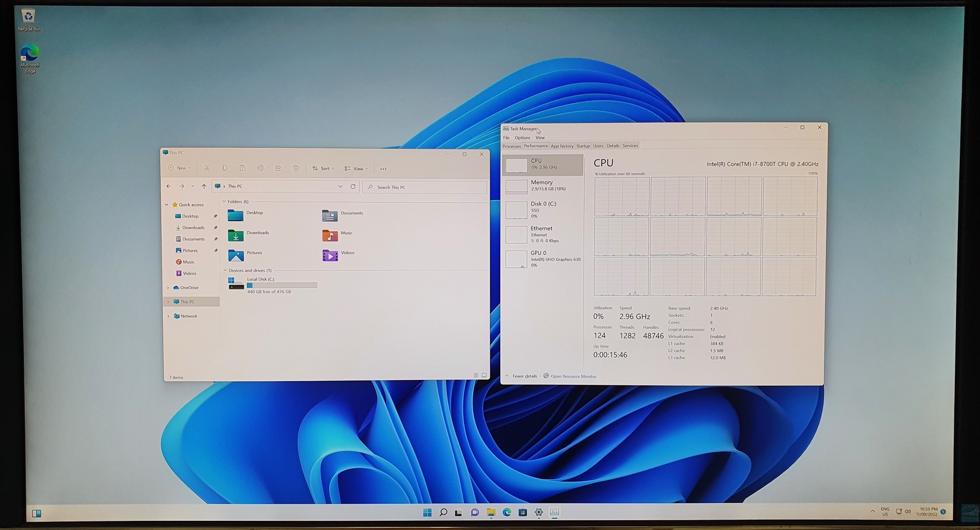Expand the Network tree node
The image size is (980, 530).
coord(169,316)
